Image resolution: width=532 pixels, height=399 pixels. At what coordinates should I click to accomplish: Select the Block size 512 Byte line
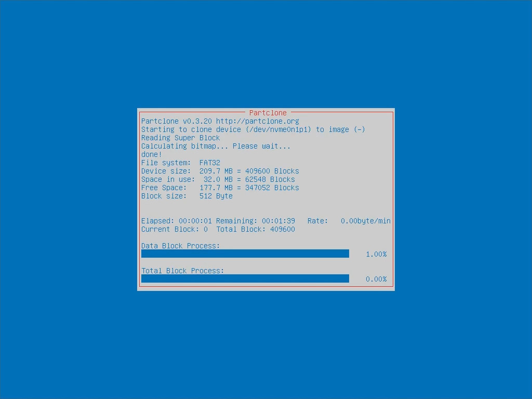187,196
